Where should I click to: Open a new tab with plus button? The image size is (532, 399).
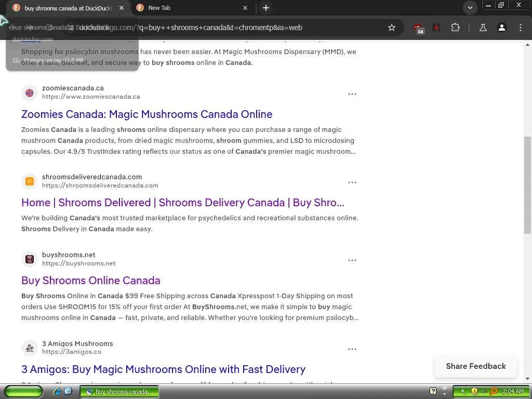266,8
